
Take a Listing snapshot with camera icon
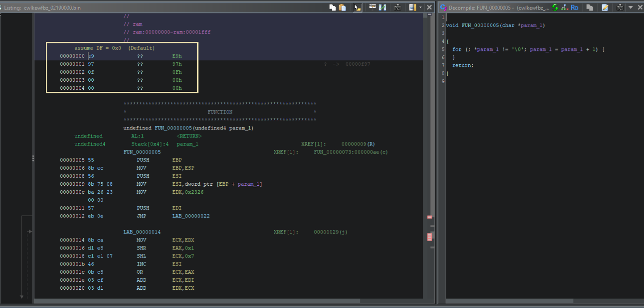point(397,8)
